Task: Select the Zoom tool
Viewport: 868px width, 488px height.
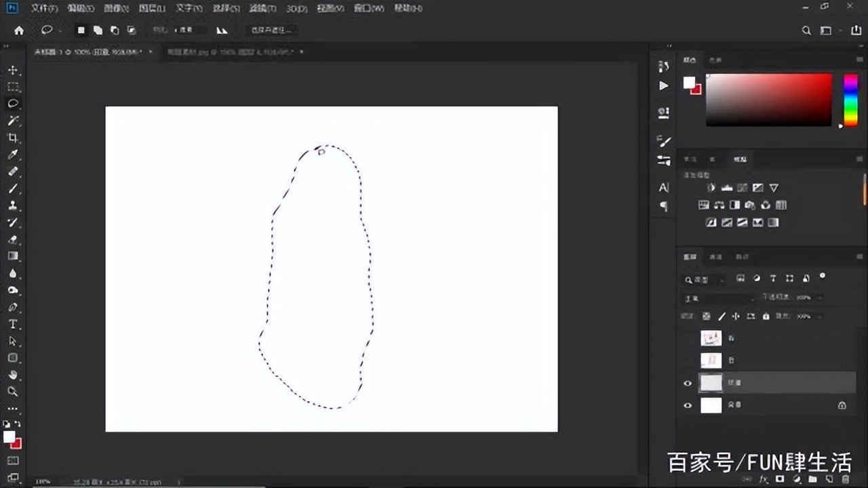Action: tap(12, 392)
